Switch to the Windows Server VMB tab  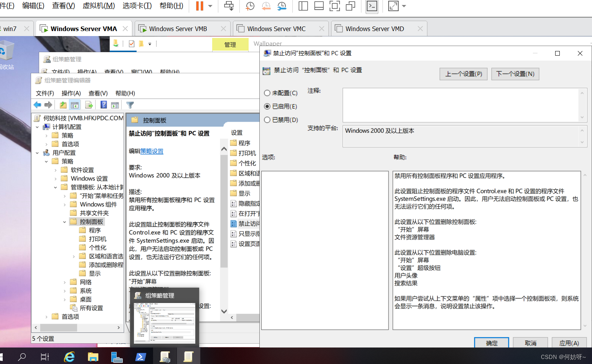[178, 29]
